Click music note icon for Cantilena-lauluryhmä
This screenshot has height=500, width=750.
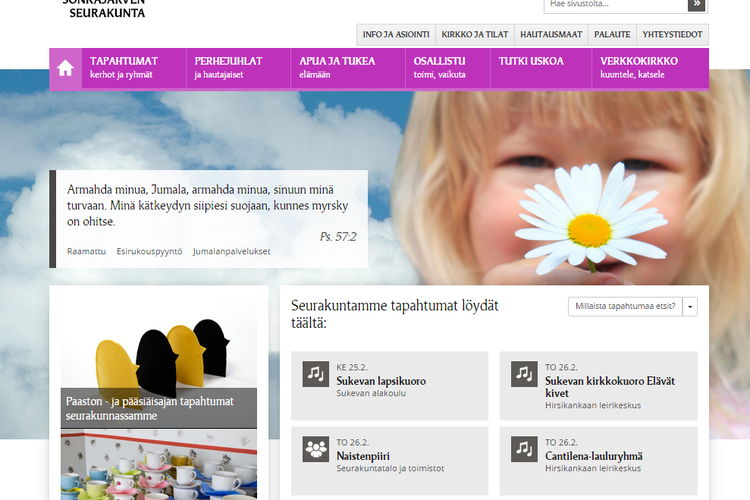point(524,449)
